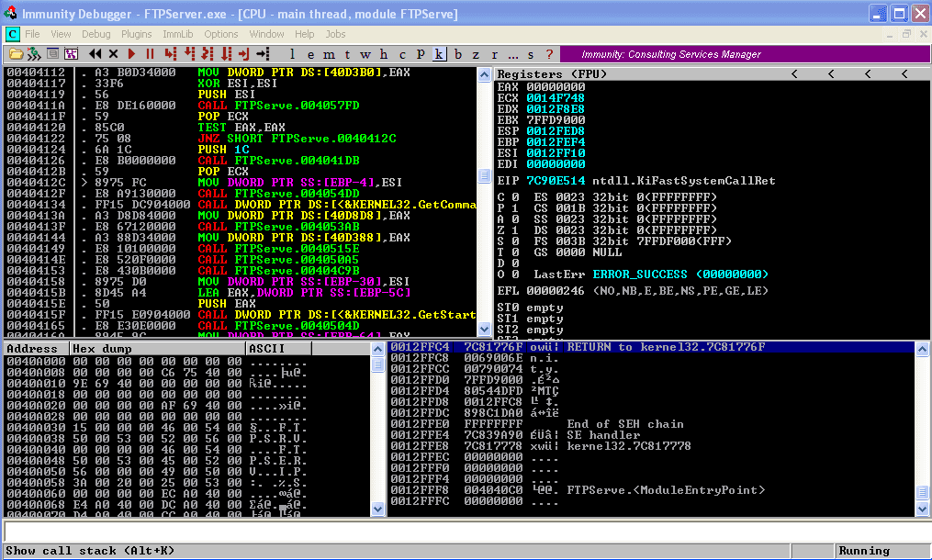This screenshot has width=932, height=560.
Task: Click the ASCII column header in dump
Action: [279, 349]
